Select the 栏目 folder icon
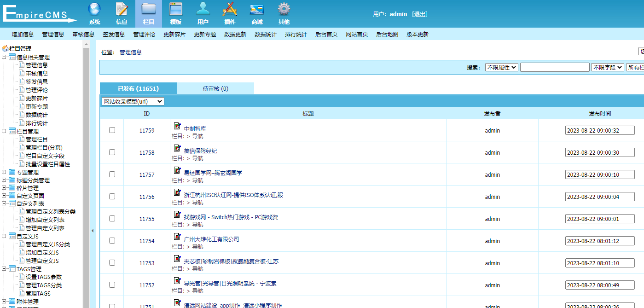Screen dimensions: 644x308 (149, 9)
